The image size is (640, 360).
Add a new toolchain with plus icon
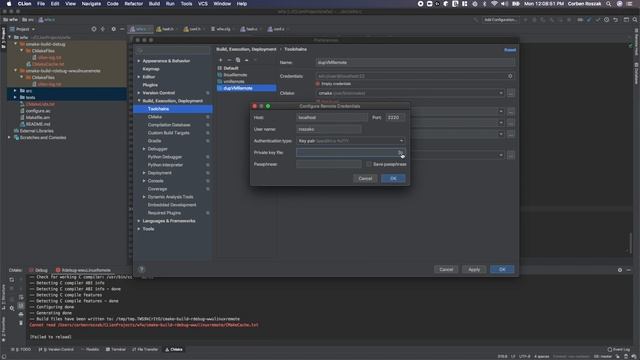[221, 60]
